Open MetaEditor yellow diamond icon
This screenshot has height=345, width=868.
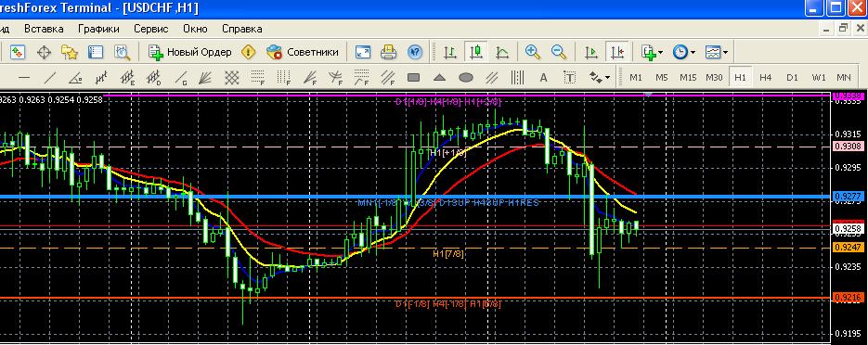[x=249, y=53]
